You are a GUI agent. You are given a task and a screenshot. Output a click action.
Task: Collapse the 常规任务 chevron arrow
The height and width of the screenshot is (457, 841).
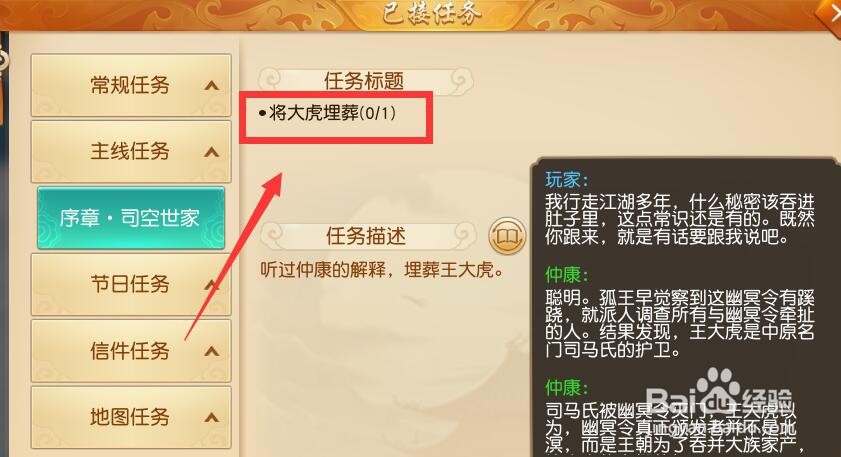[x=212, y=85]
